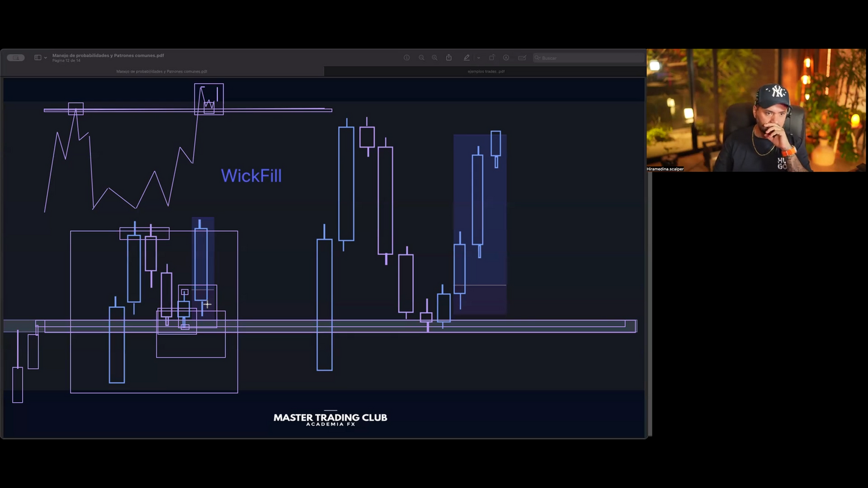Show the markup toolbar

tap(506, 58)
